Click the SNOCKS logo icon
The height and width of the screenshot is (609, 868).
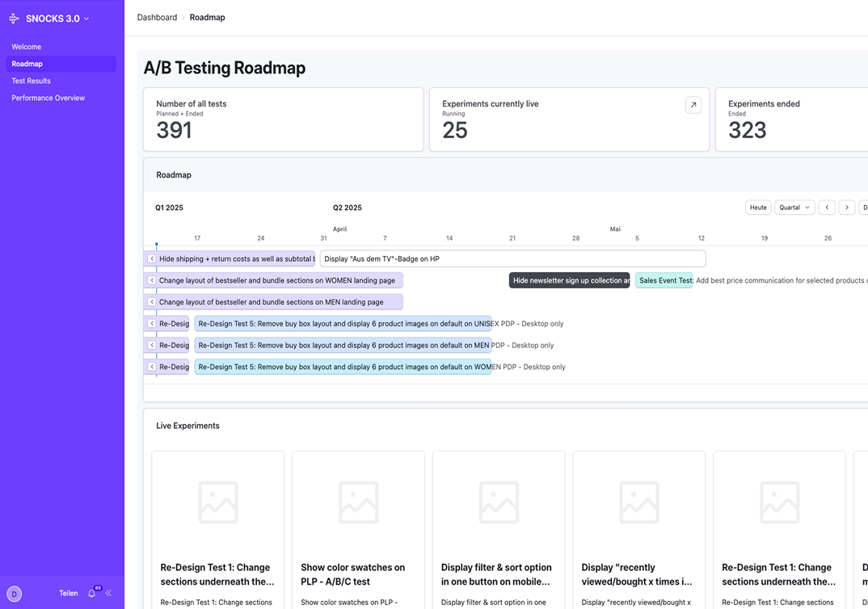14,19
